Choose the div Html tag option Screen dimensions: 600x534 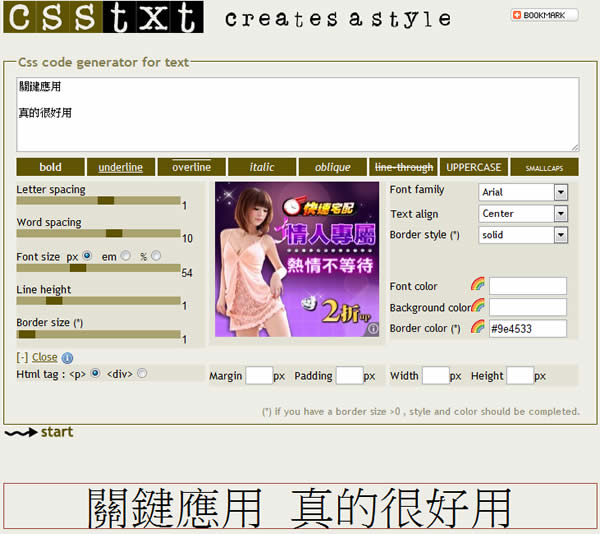(141, 373)
